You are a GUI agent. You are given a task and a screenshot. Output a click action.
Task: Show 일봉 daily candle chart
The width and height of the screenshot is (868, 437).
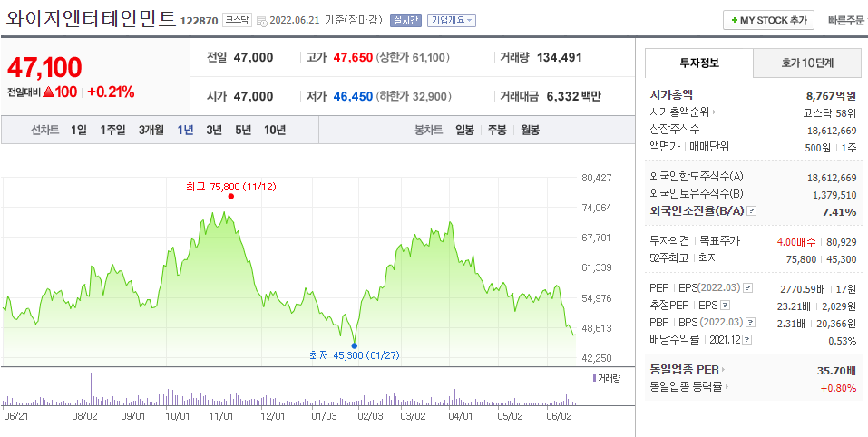pyautogui.click(x=465, y=131)
